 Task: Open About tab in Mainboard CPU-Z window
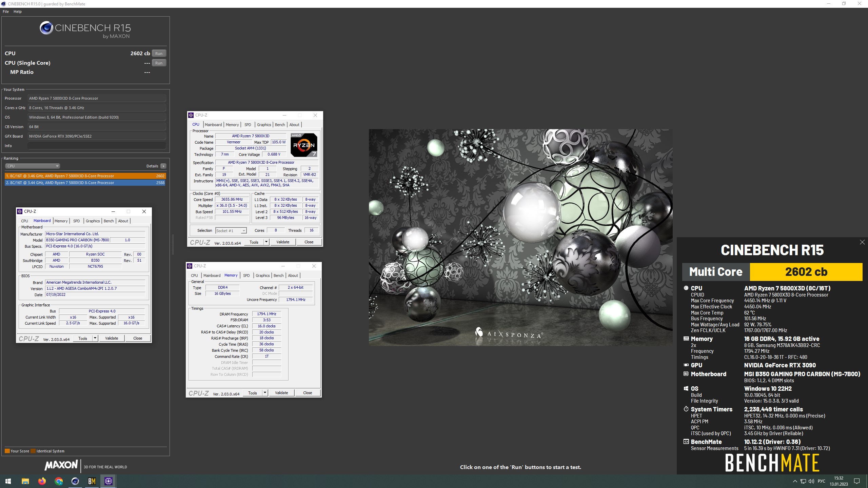click(x=123, y=221)
